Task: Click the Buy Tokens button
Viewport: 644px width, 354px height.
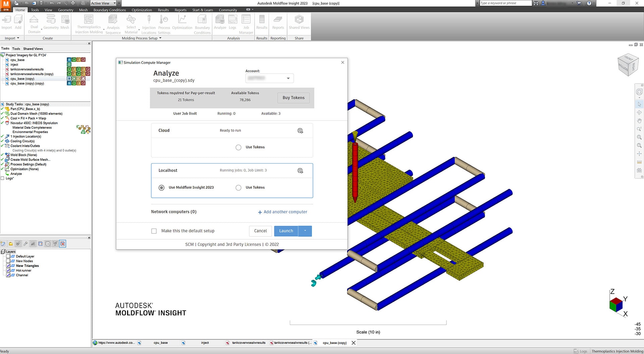Action: (x=293, y=98)
